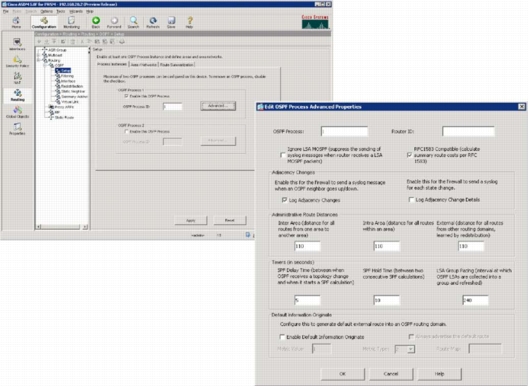This screenshot has height=387, width=529.
Task: Open the Tools menu
Action: click(x=60, y=11)
